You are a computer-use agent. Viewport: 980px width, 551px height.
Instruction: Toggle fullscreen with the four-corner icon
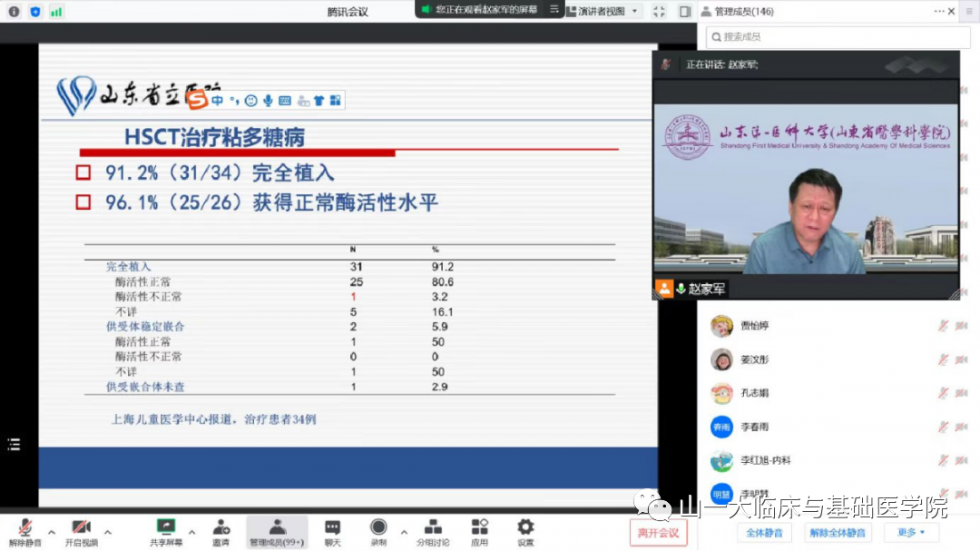(x=660, y=12)
